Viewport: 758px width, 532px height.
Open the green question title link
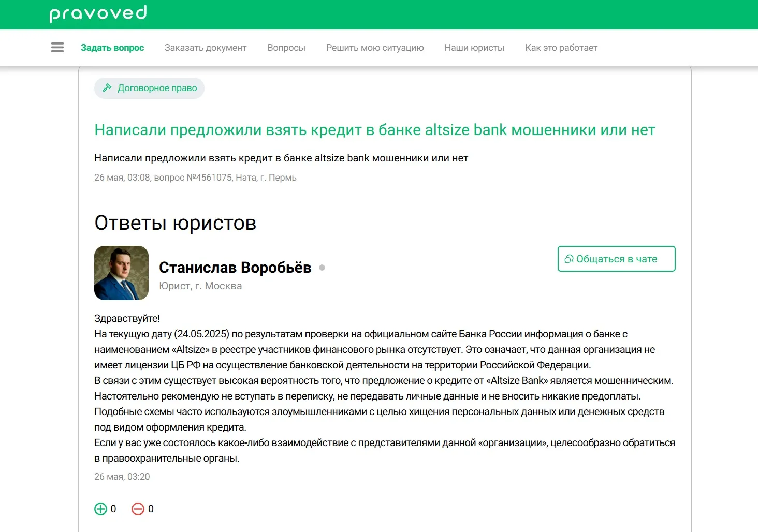click(375, 130)
